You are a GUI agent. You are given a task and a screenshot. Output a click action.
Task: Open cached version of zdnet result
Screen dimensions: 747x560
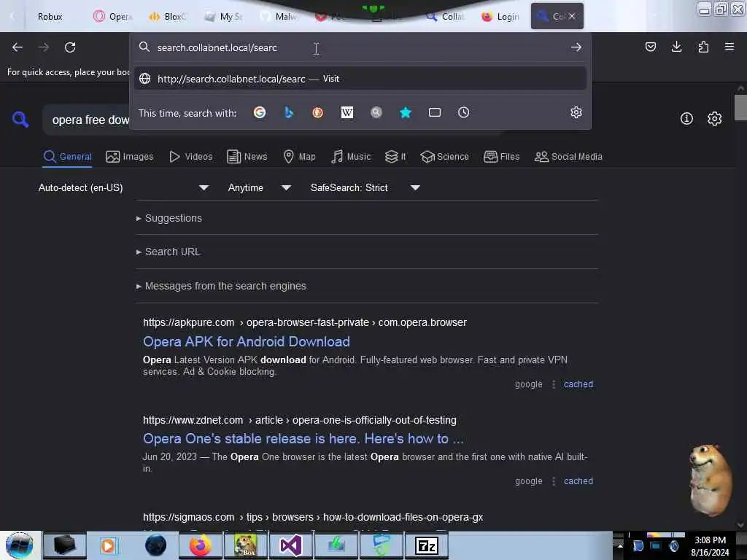pos(578,481)
